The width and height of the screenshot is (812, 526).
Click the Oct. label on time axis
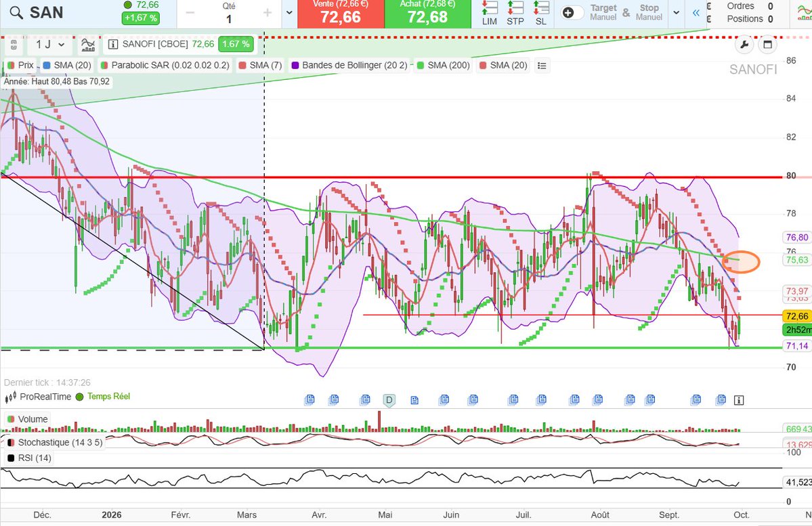[x=742, y=514]
